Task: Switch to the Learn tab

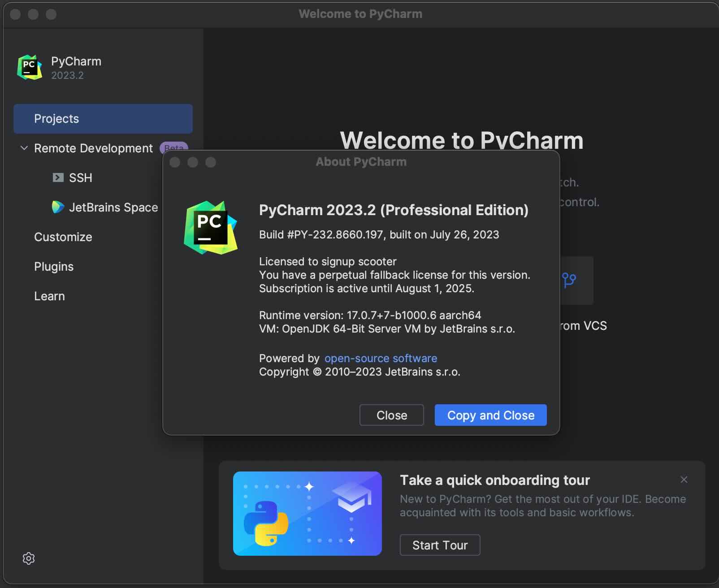Action: pos(49,296)
